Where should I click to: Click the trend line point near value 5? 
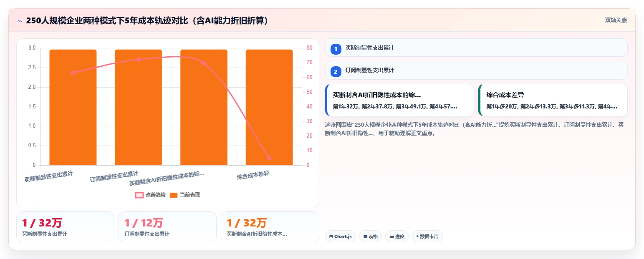(x=269, y=158)
